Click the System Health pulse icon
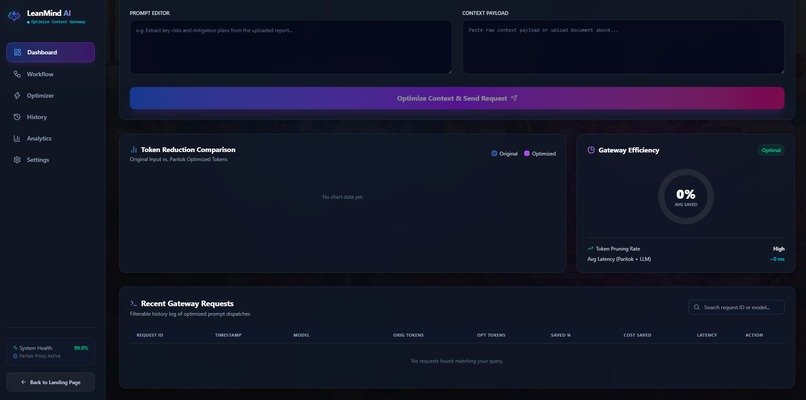This screenshot has width=806, height=400. 15,348
